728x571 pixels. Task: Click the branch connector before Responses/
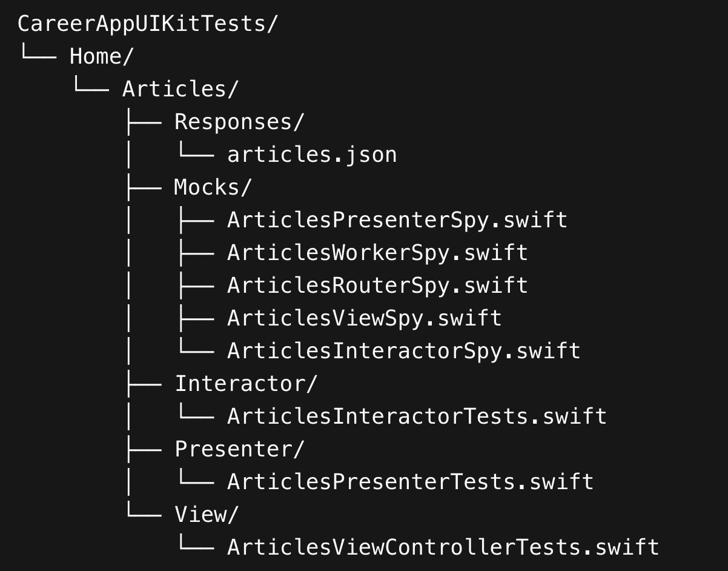click(x=144, y=122)
